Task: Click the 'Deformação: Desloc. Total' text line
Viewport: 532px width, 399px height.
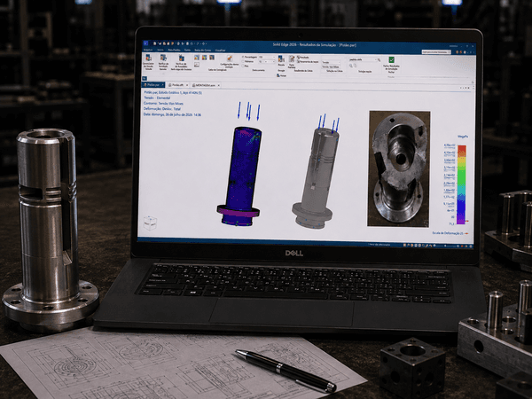Action: tap(162, 109)
